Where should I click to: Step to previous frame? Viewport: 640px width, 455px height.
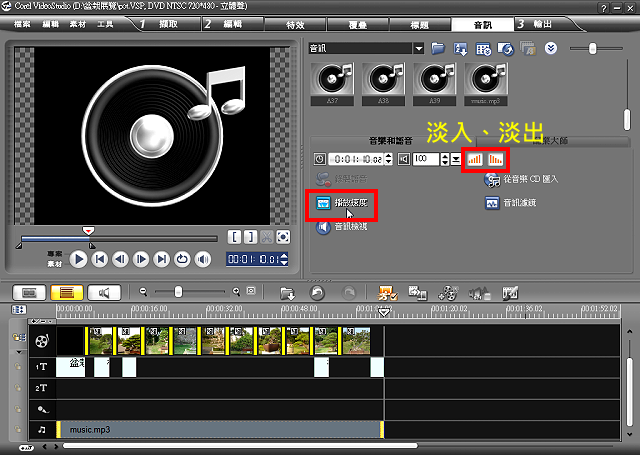point(120,259)
